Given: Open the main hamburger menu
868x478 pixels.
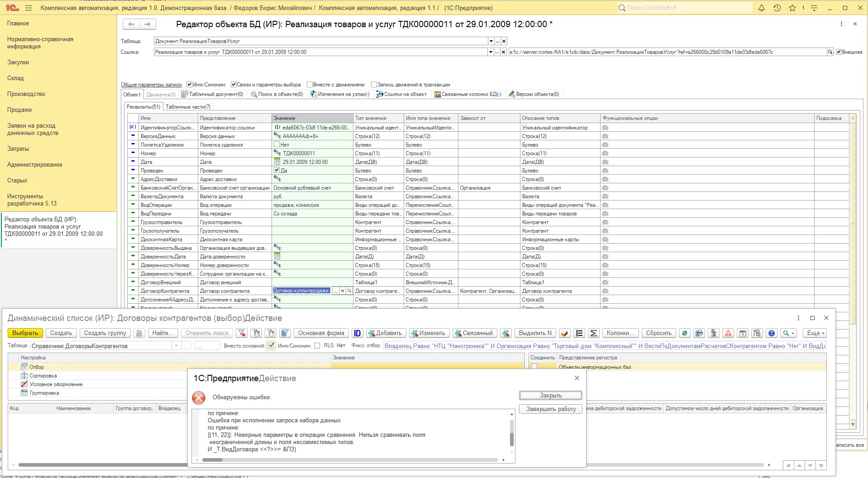Looking at the screenshot, I should click(29, 8).
